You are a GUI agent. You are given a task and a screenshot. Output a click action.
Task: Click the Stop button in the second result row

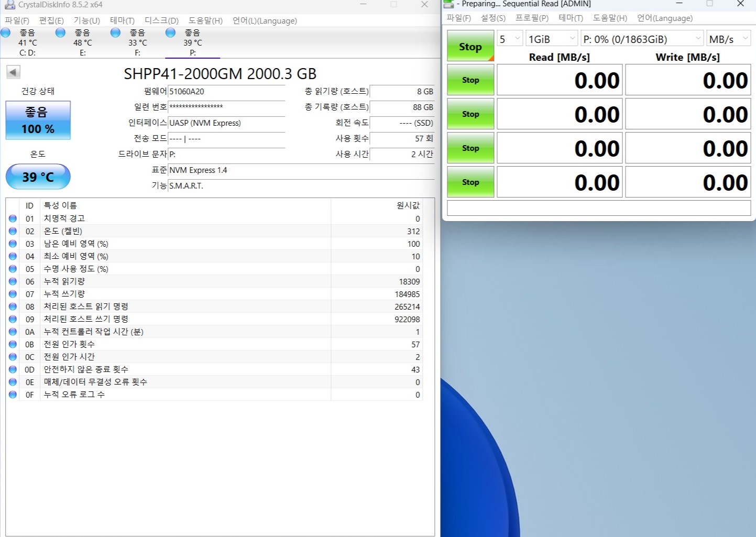470,114
